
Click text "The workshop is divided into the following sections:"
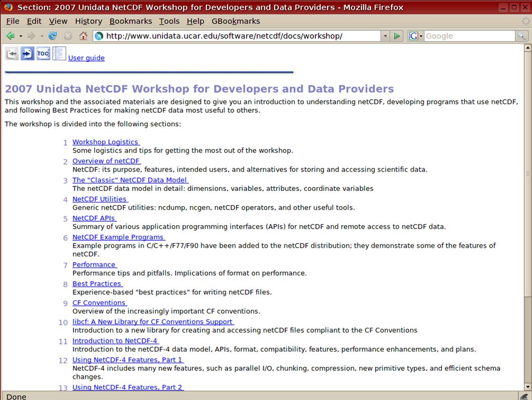[93, 124]
